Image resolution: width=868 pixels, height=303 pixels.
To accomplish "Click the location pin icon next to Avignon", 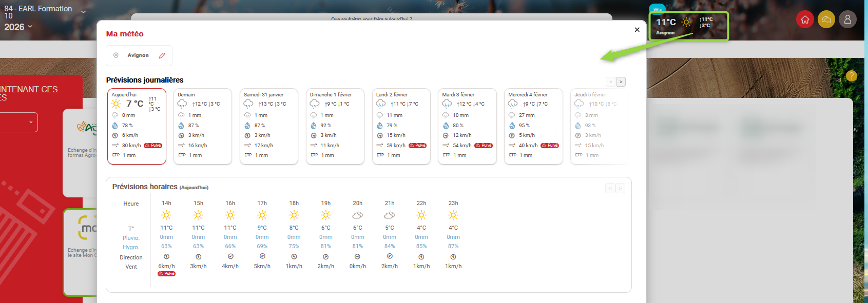I will point(116,55).
